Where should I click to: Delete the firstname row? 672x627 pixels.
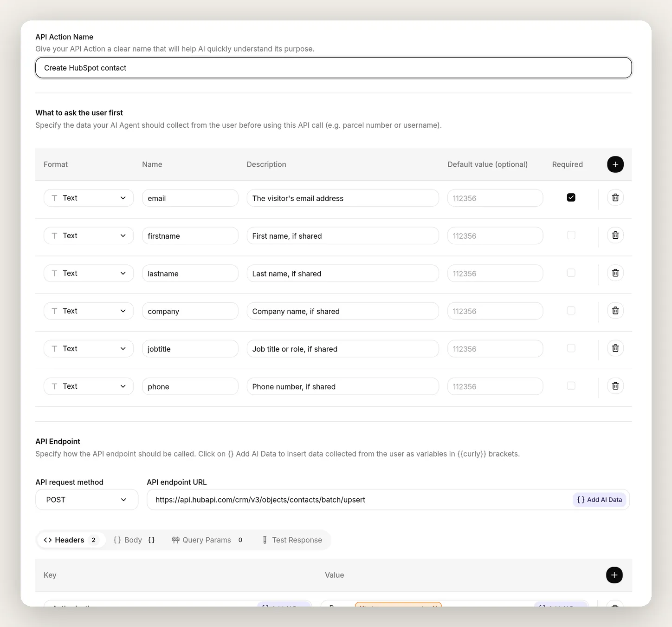click(x=615, y=235)
